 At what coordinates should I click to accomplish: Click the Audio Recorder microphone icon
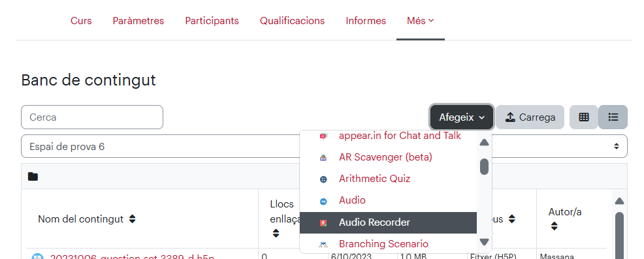click(323, 222)
